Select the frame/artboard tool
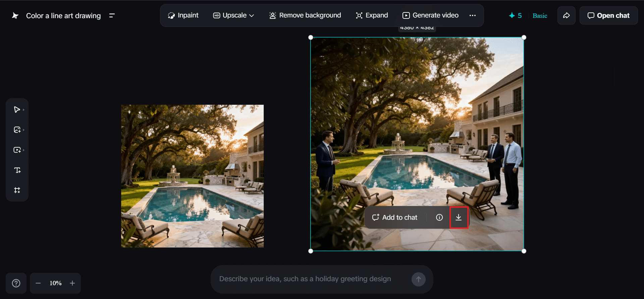 pos(17,190)
